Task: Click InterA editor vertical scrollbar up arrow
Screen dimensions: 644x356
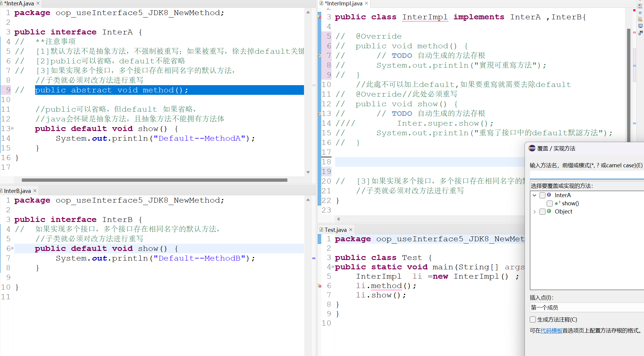Action: (x=308, y=12)
